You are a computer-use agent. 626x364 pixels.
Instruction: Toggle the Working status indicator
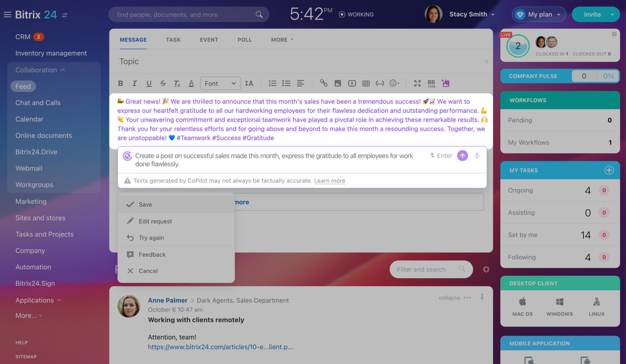click(356, 15)
